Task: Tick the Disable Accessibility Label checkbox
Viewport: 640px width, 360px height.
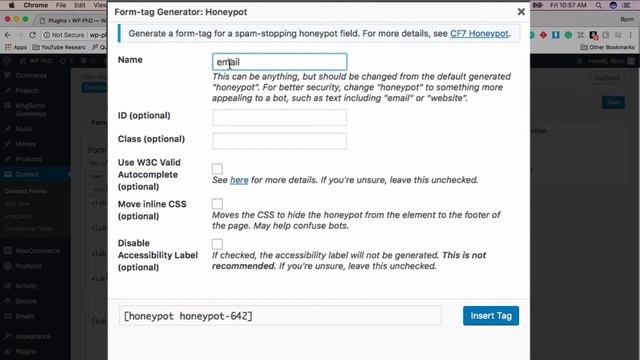Action: 217,244
